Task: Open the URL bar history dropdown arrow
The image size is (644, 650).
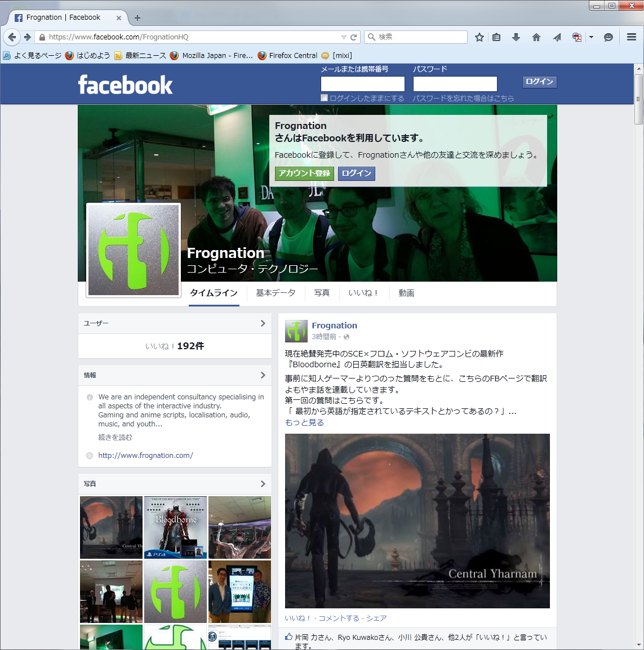Action: click(344, 37)
